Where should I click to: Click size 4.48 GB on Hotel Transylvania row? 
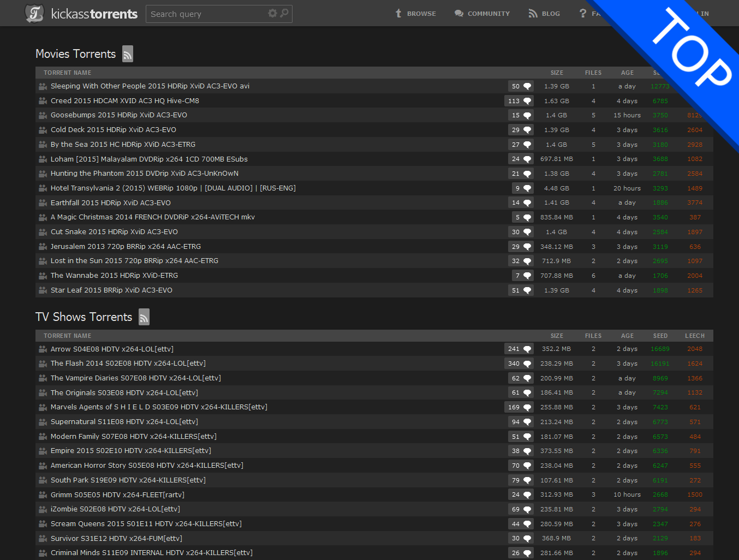pyautogui.click(x=557, y=188)
